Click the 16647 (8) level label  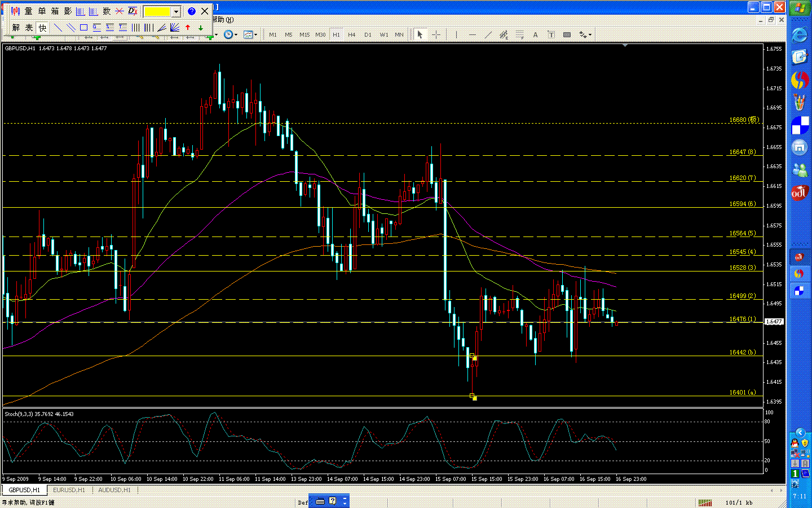743,152
